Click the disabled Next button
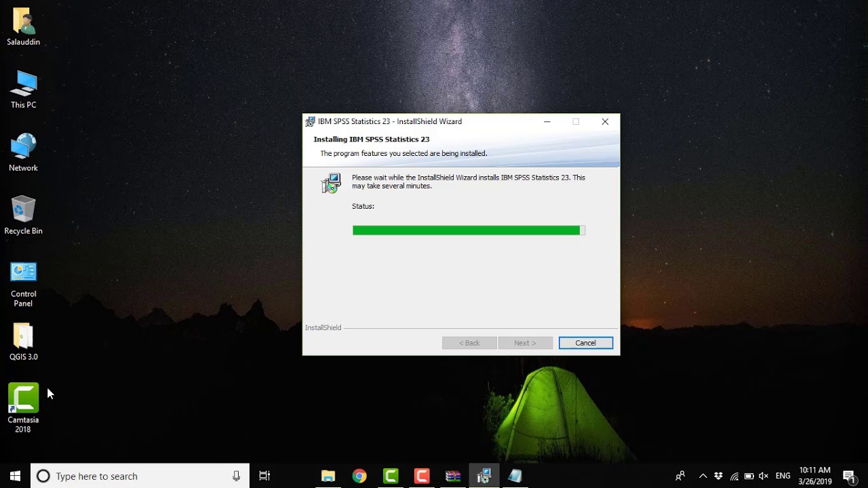The image size is (868, 488). tap(525, 343)
